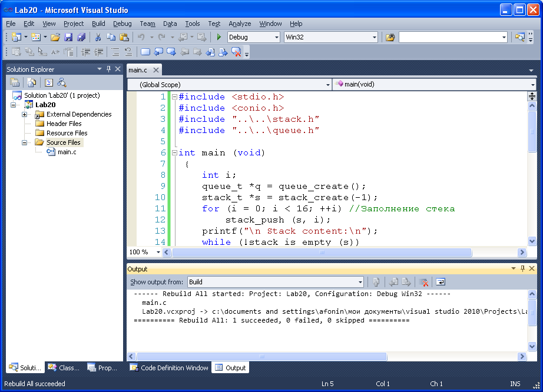Viewport: 543px width, 392px height.
Task: Switch to the Class View tab
Action: click(64, 368)
